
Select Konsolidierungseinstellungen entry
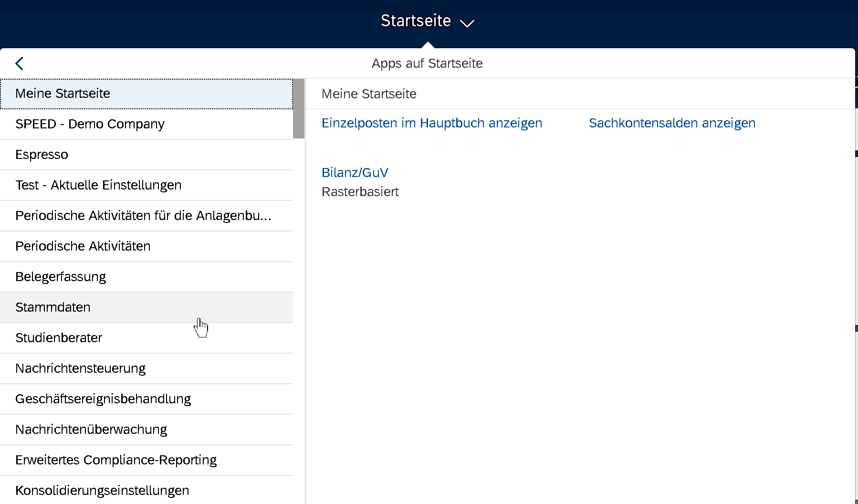tap(146, 490)
